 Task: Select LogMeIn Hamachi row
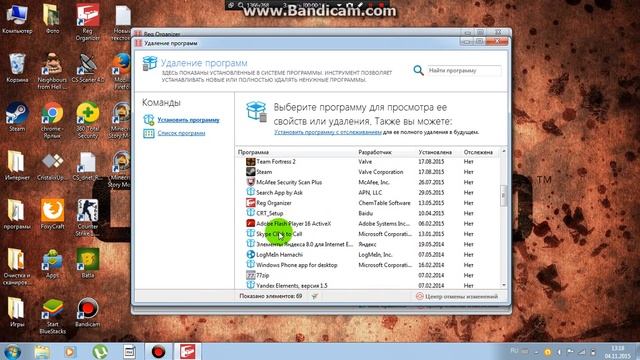click(x=368, y=255)
